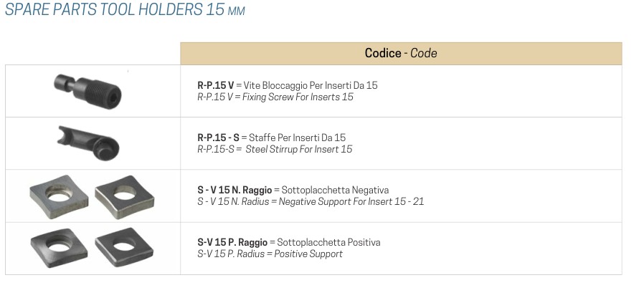Select the left positive support plate image
The height and width of the screenshot is (303, 644).
[59, 248]
